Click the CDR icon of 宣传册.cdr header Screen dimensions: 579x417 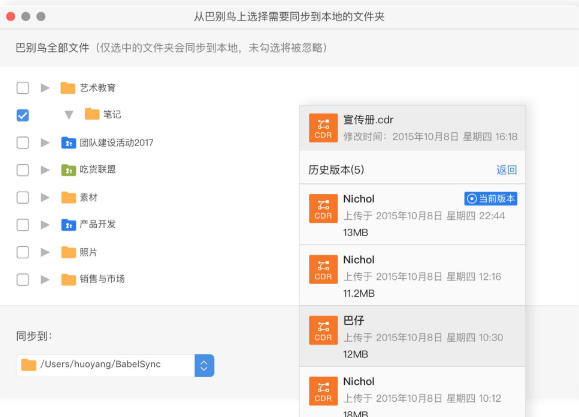[x=323, y=128]
